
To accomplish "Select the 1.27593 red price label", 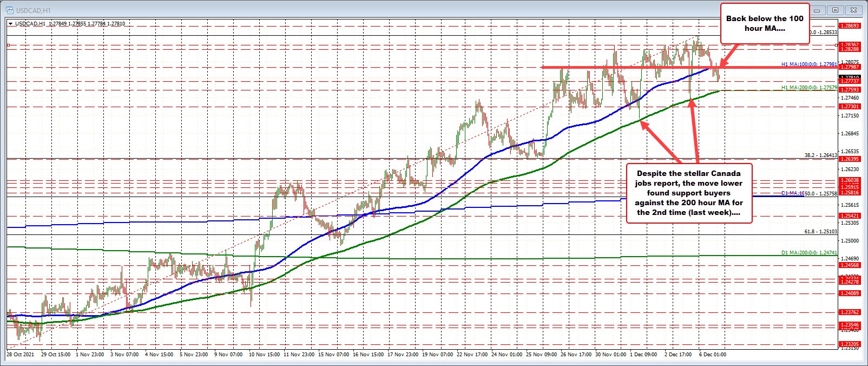I will click(850, 89).
